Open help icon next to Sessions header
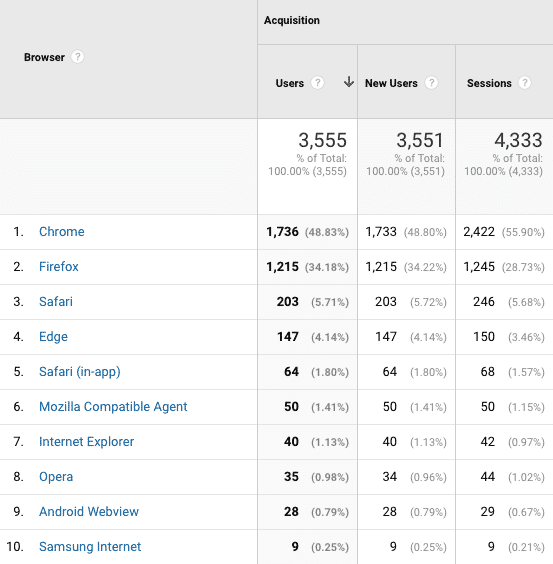Screen dimensions: 553x564 [x=525, y=83]
